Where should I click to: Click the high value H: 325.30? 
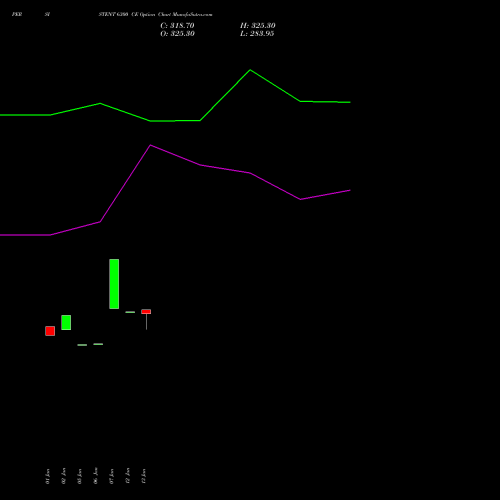tap(258, 26)
